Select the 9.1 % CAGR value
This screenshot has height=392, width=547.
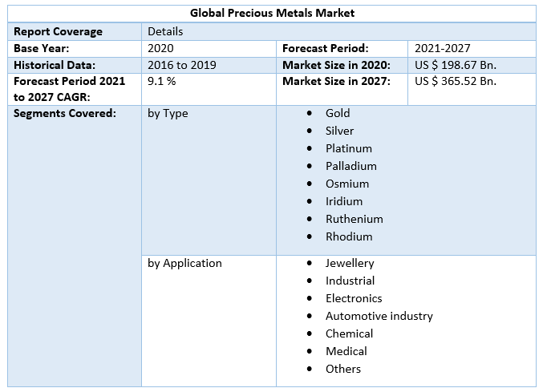point(161,81)
